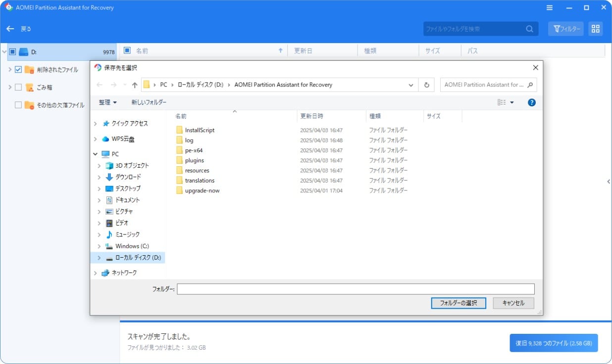Check the ごみ箱 checkbox
Screen dimensions: 612x364
[18, 87]
